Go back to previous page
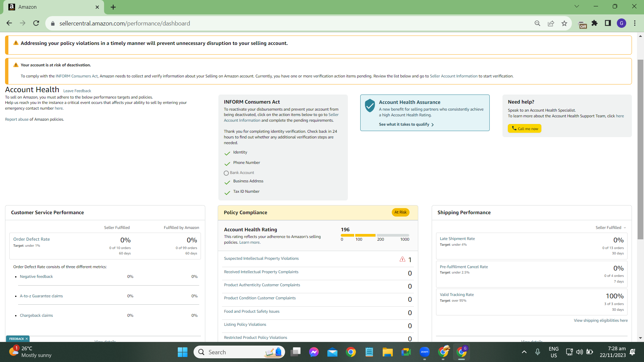 tap(9, 23)
